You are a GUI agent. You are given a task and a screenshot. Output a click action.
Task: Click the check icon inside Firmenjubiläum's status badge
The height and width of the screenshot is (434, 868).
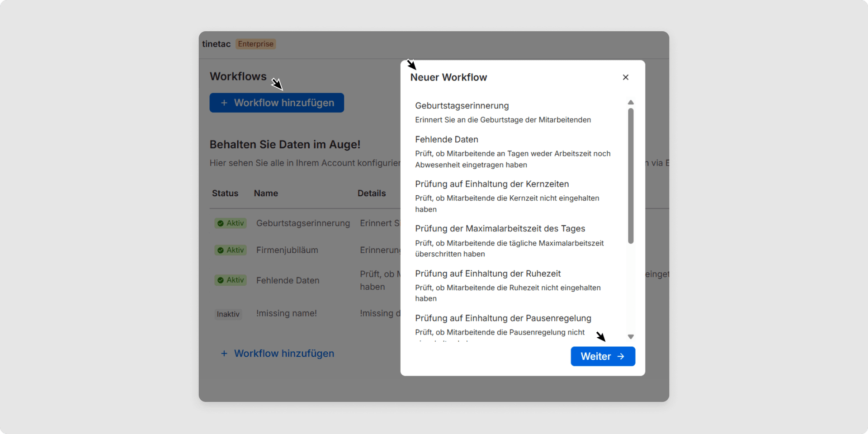221,250
